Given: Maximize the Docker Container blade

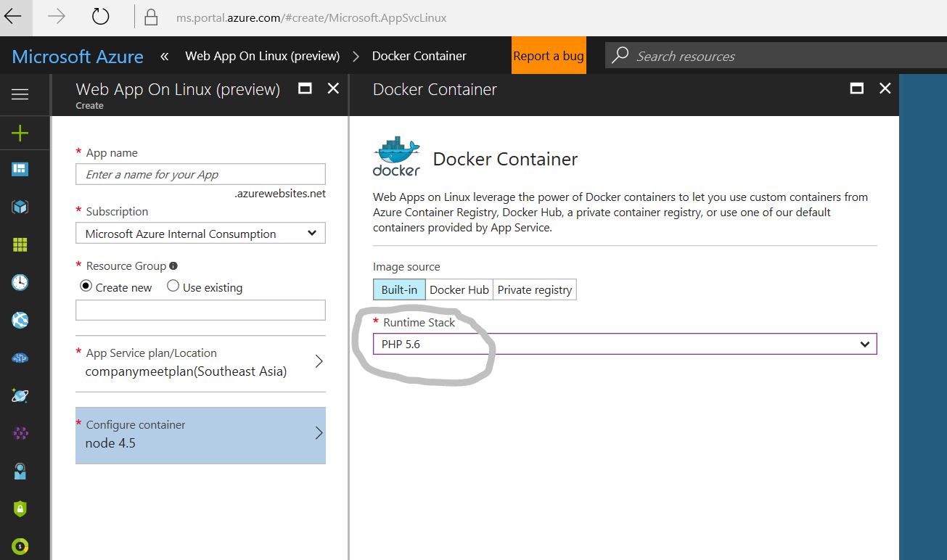Looking at the screenshot, I should (857, 88).
